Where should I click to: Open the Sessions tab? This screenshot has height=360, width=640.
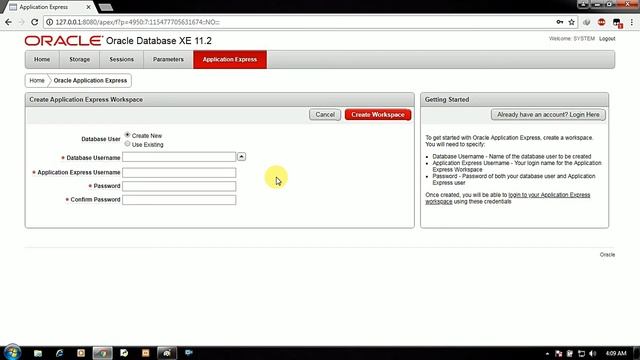pos(121,59)
